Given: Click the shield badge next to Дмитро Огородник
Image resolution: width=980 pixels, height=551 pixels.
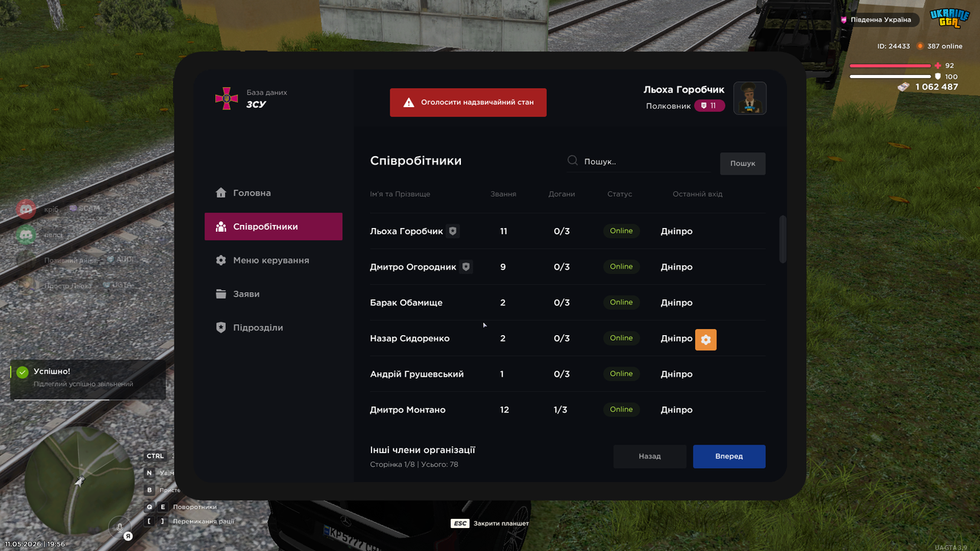Looking at the screenshot, I should pos(466,266).
